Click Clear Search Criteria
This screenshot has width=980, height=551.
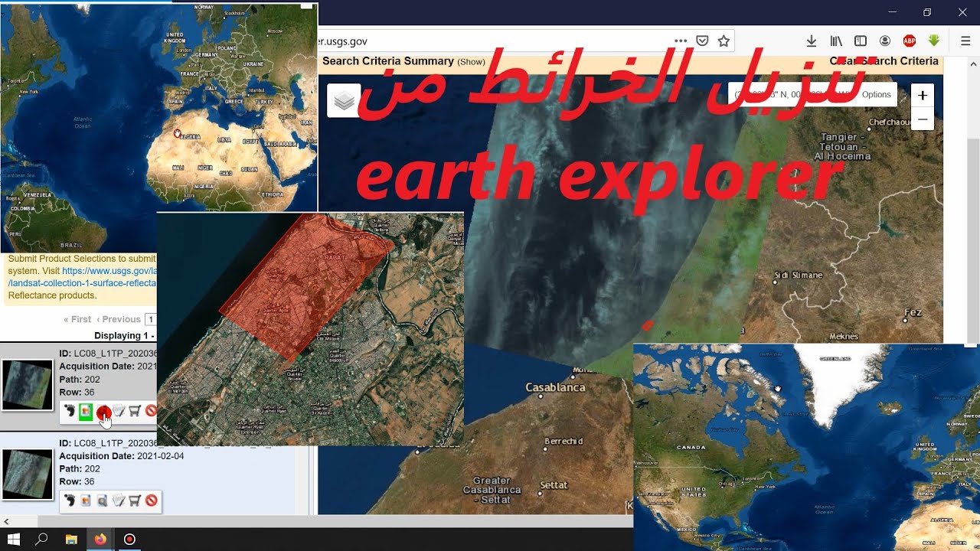[x=884, y=61]
